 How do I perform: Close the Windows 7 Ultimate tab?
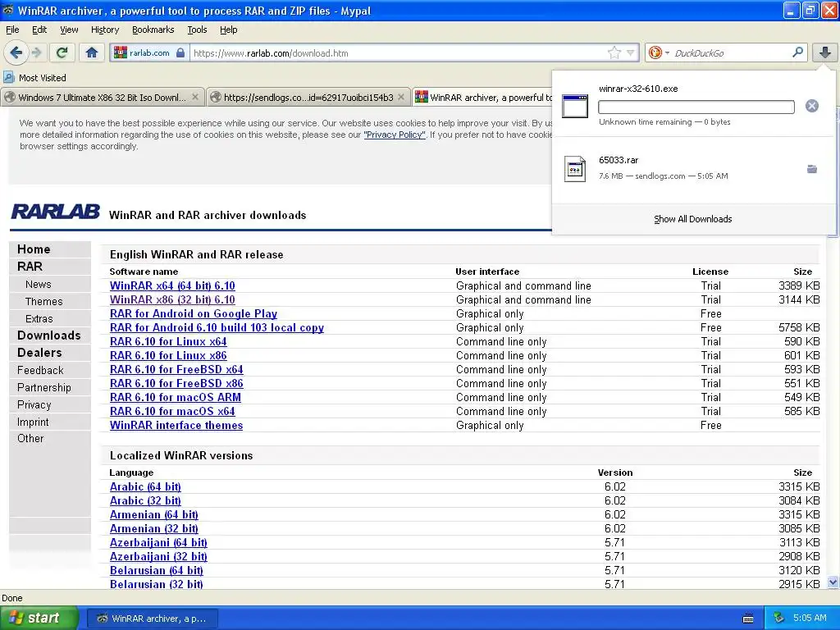[x=195, y=98]
